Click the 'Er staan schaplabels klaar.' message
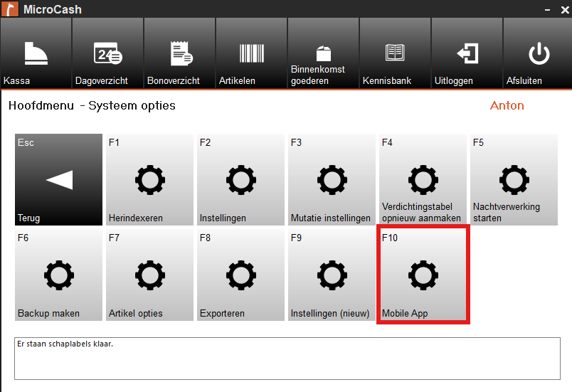The image size is (572, 392). [65, 344]
